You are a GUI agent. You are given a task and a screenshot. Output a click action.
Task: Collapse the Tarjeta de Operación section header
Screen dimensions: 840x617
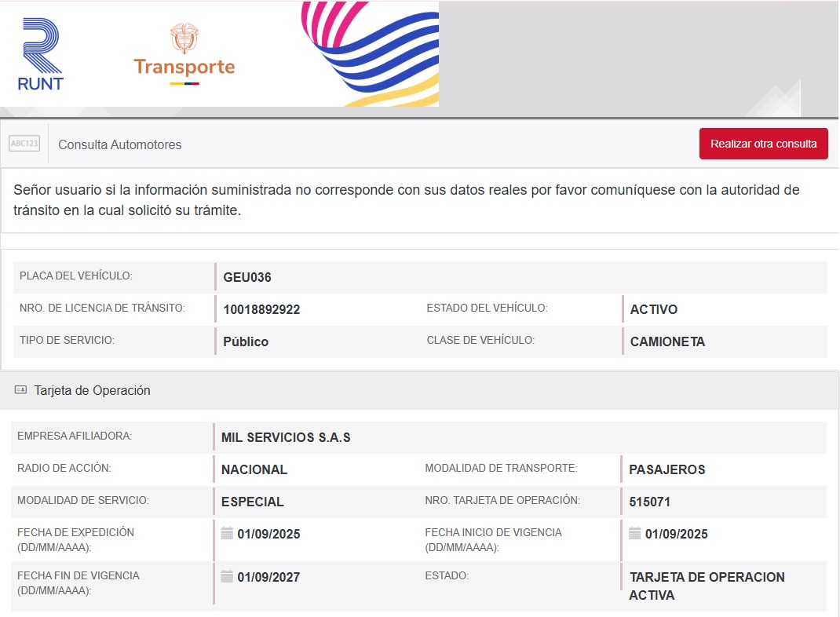92,390
